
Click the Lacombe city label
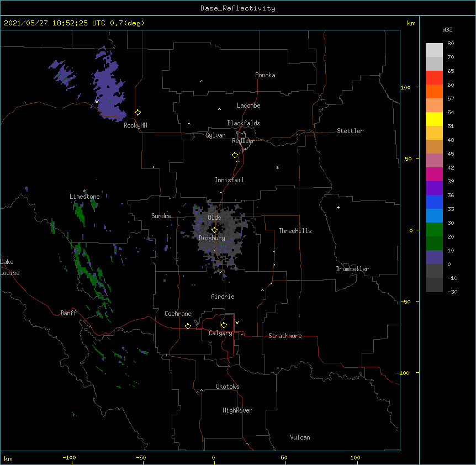click(x=248, y=105)
